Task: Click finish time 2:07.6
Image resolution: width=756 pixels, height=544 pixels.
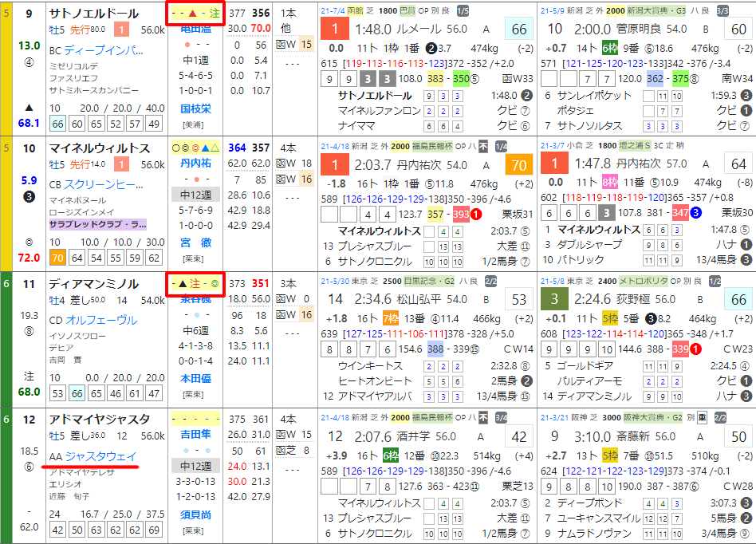Action: (x=373, y=437)
